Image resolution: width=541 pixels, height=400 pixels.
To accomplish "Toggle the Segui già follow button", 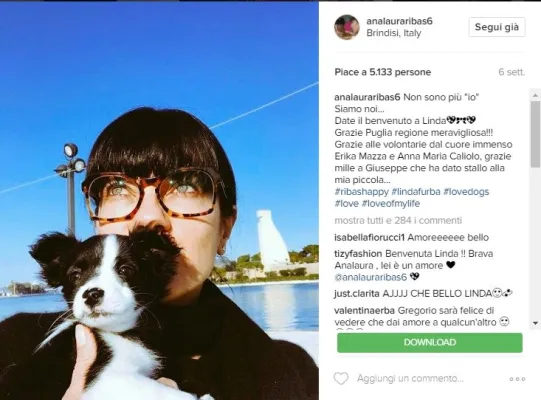I will (x=497, y=27).
